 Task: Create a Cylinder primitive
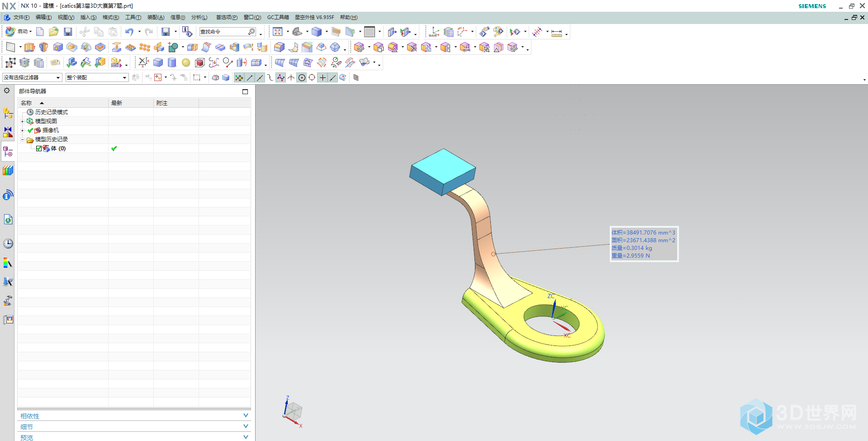tap(172, 62)
